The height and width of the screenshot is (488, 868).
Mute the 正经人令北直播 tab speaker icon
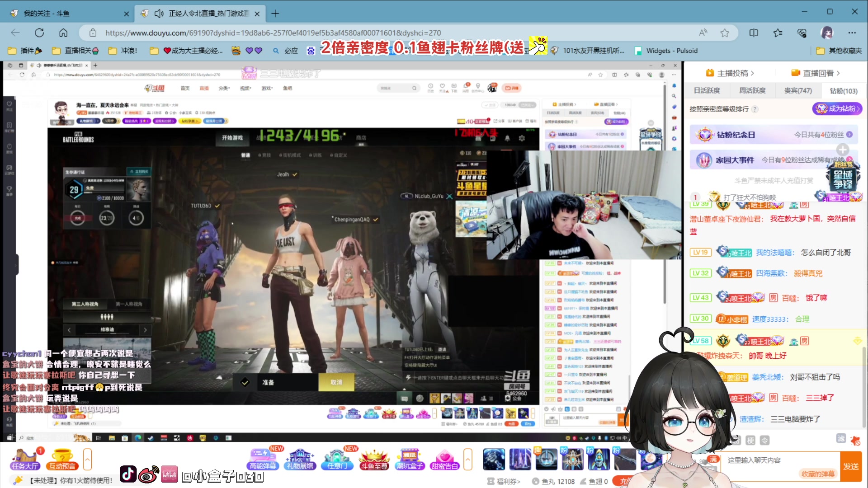(x=159, y=14)
